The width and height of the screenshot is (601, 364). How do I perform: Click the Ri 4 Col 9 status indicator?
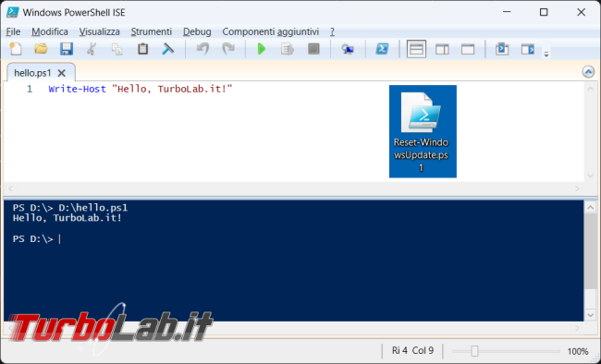[412, 350]
